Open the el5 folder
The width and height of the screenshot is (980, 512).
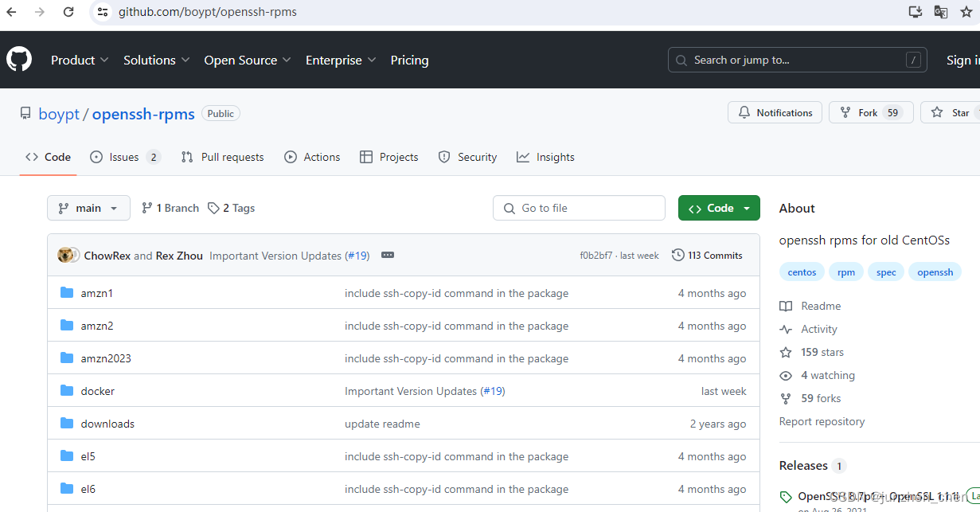coord(88,456)
